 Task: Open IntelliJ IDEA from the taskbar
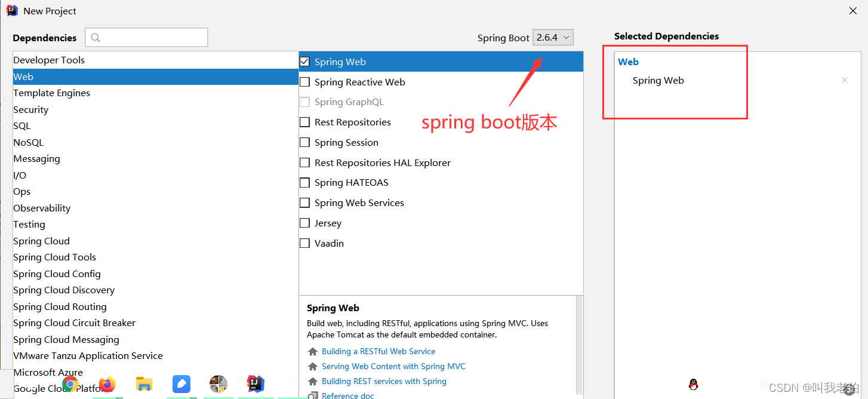[x=256, y=383]
